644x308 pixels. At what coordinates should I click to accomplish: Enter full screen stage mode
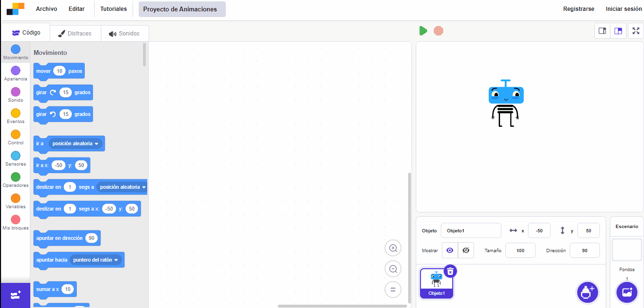636,31
